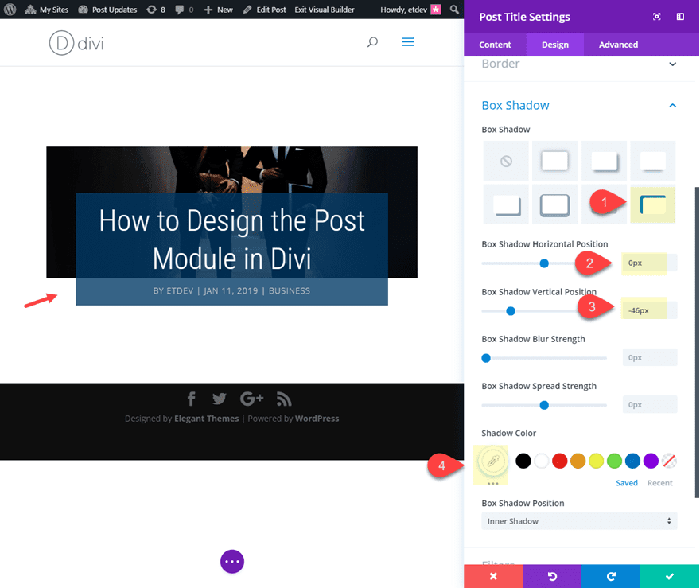Open the Box Shadow Position dropdown
Image resolution: width=700 pixels, height=588 pixels.
coord(579,520)
